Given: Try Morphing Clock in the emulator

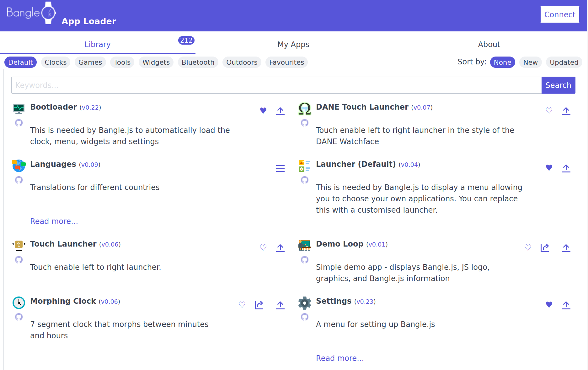Looking at the screenshot, I should click(259, 305).
